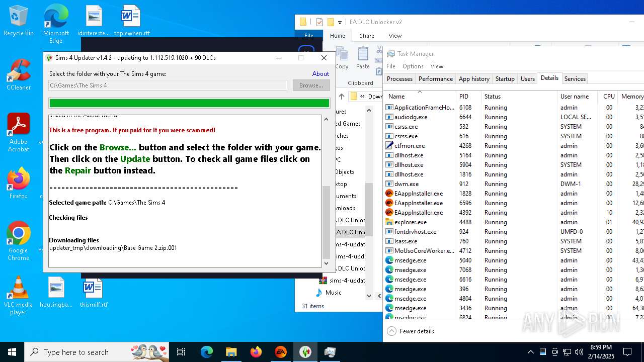Switch to View tab in Explorer

point(395,36)
